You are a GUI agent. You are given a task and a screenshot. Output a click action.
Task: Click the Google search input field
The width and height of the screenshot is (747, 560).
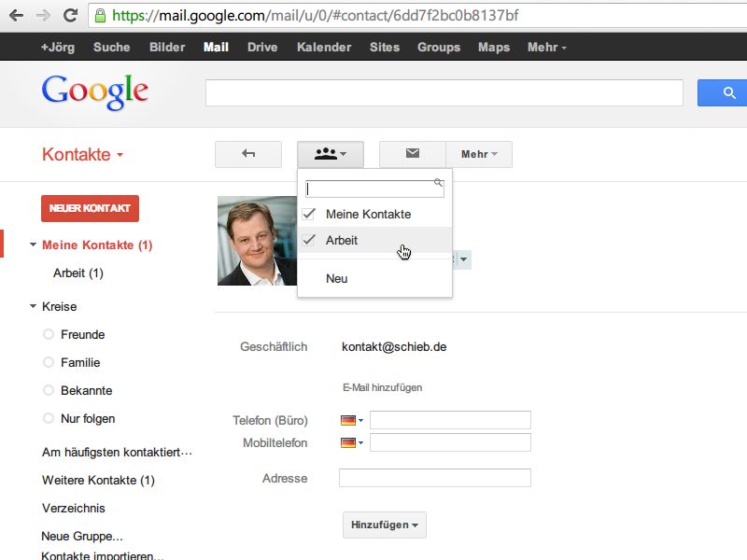pyautogui.click(x=444, y=92)
